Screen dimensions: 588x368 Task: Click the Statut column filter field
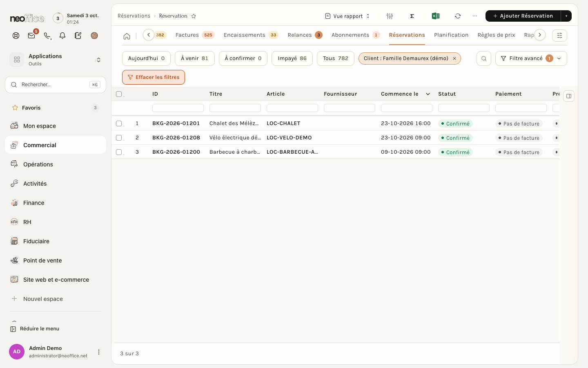464,108
